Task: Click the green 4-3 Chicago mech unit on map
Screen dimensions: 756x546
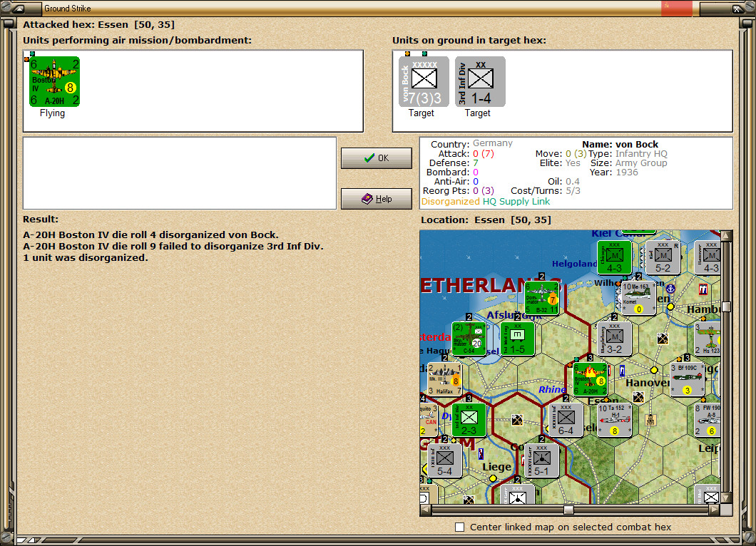Action: pyautogui.click(x=614, y=258)
